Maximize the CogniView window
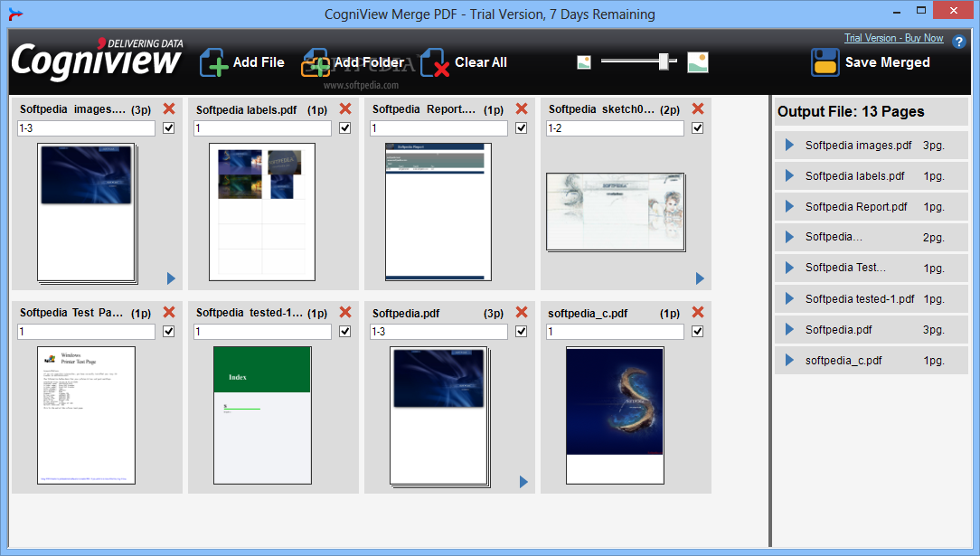This screenshot has width=980, height=556. [921, 11]
